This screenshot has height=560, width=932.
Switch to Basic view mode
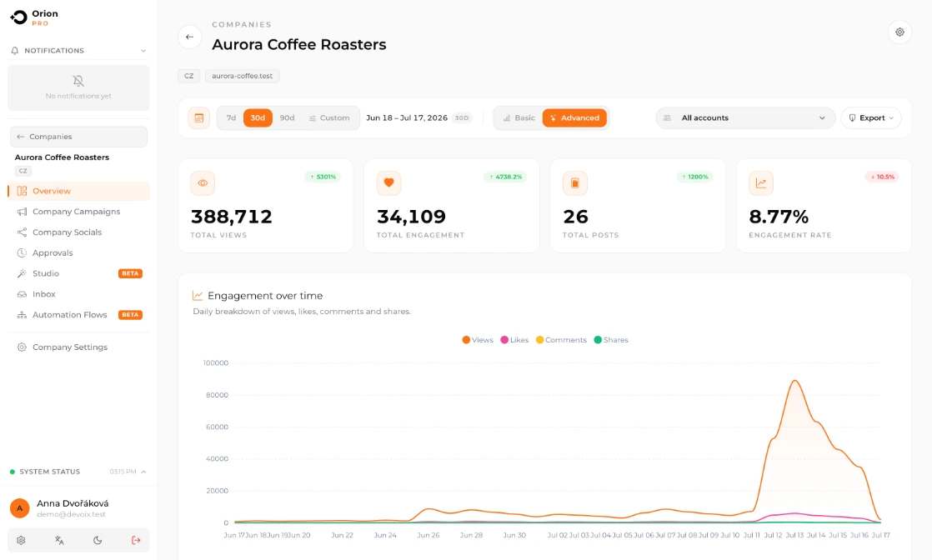pyautogui.click(x=519, y=118)
